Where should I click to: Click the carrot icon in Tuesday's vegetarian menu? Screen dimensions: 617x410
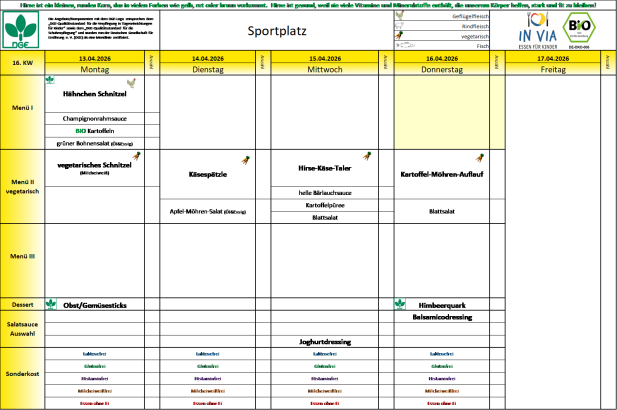click(244, 159)
